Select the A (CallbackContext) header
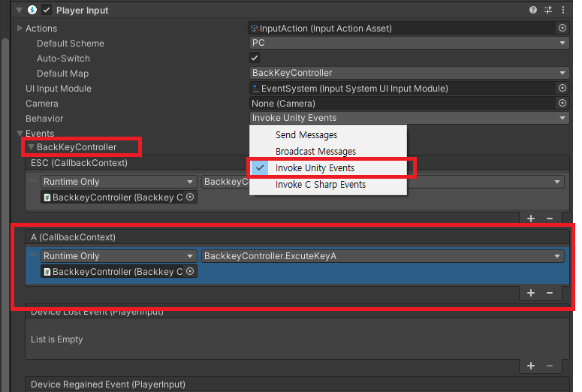 [x=297, y=237]
